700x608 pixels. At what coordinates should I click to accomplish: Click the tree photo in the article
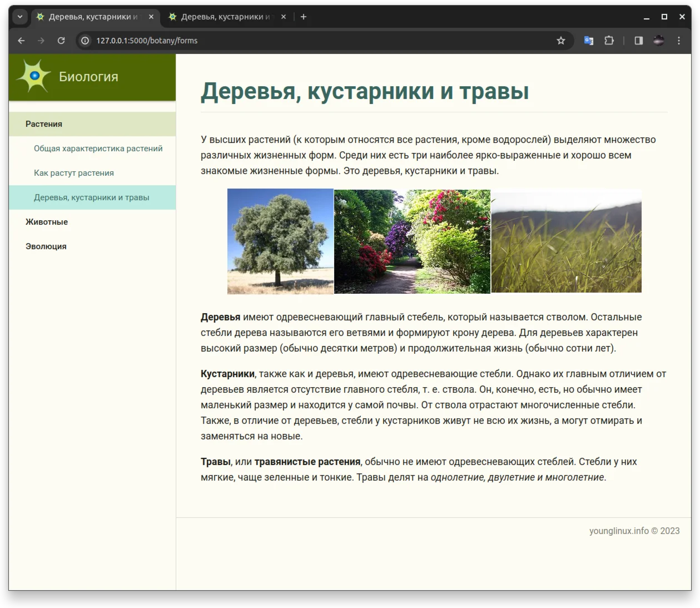tap(280, 241)
